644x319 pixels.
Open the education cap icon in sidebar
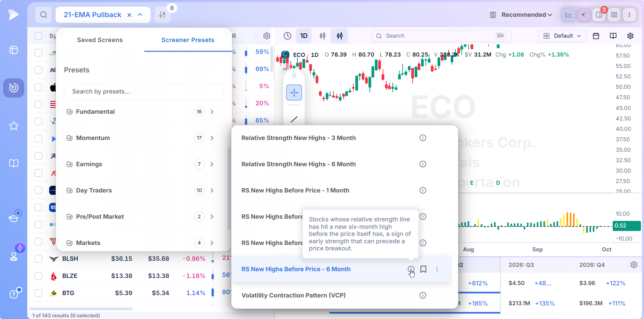(x=13, y=218)
